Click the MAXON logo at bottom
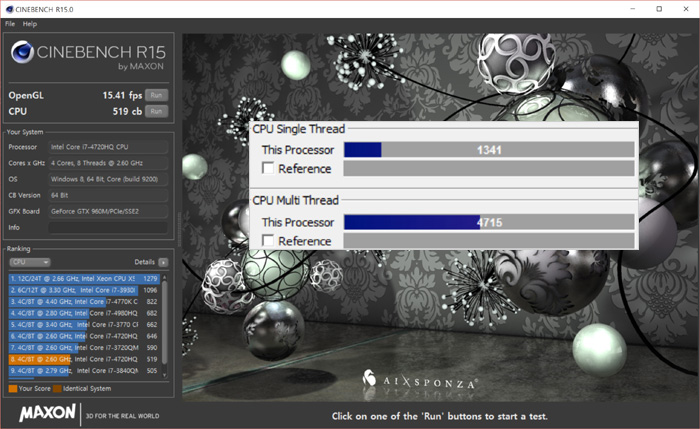The image size is (700, 429). coord(47,413)
